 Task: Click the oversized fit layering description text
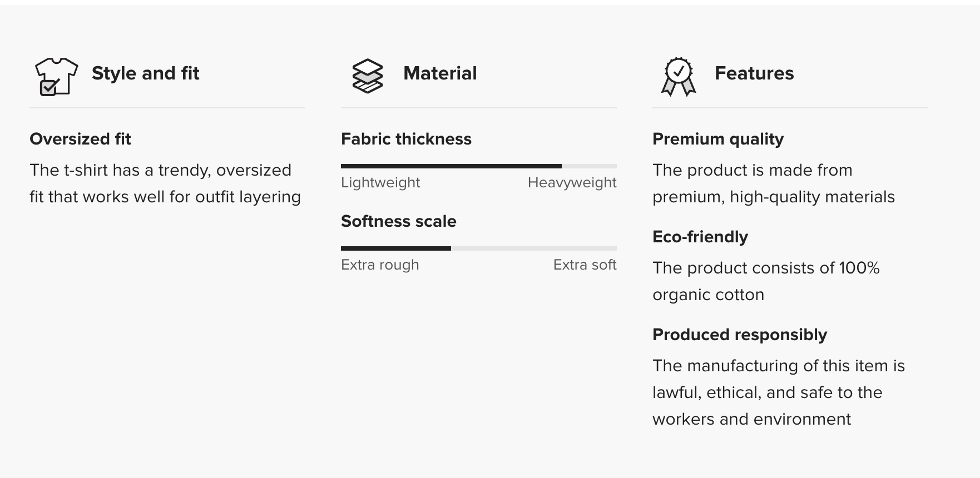165,183
